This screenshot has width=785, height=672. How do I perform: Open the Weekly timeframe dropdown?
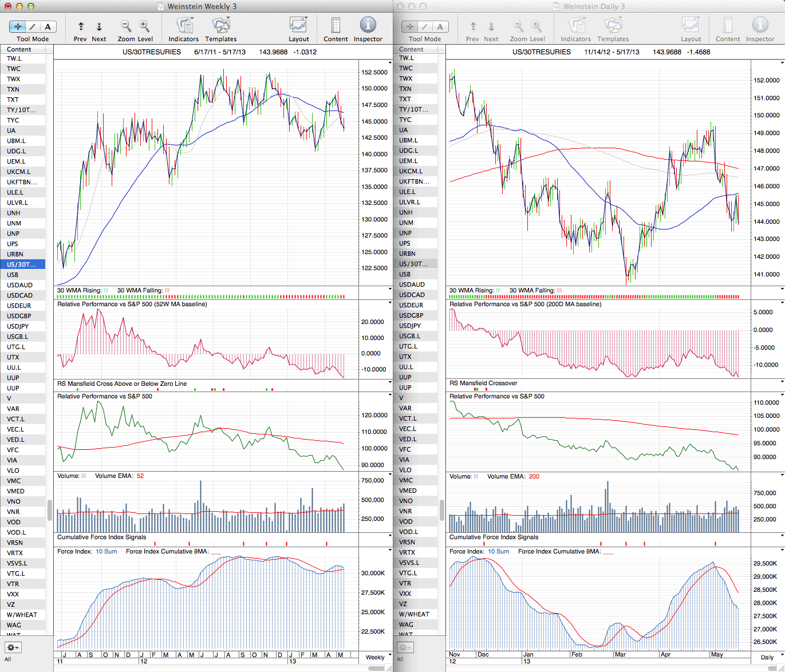point(378,657)
